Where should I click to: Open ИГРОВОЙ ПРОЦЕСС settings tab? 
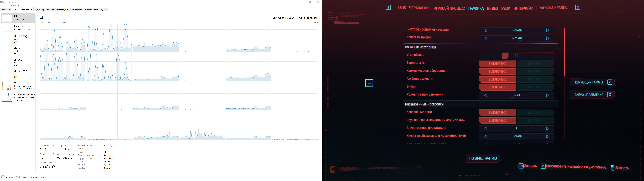[449, 8]
